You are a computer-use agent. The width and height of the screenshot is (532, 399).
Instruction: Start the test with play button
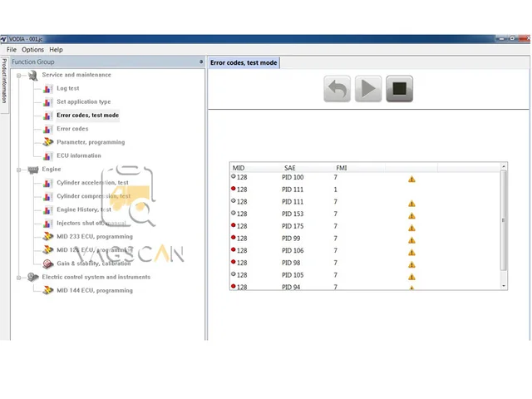coord(368,89)
